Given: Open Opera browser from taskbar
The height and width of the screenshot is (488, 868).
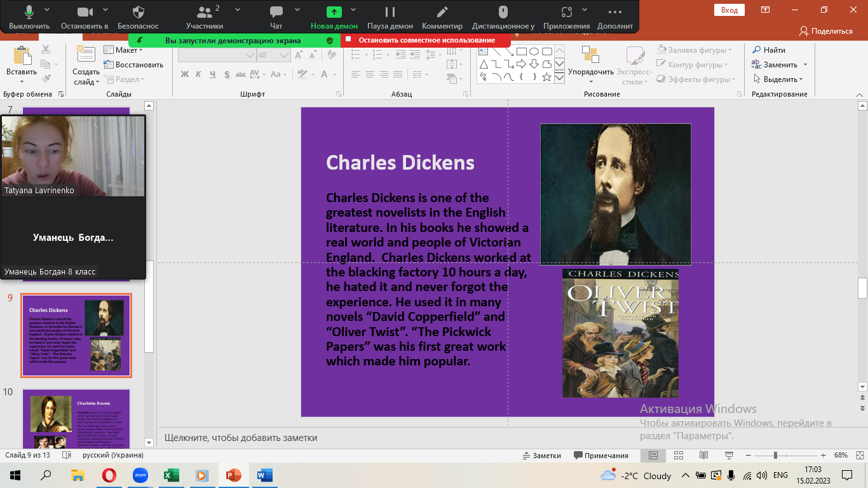Looking at the screenshot, I should tap(109, 475).
